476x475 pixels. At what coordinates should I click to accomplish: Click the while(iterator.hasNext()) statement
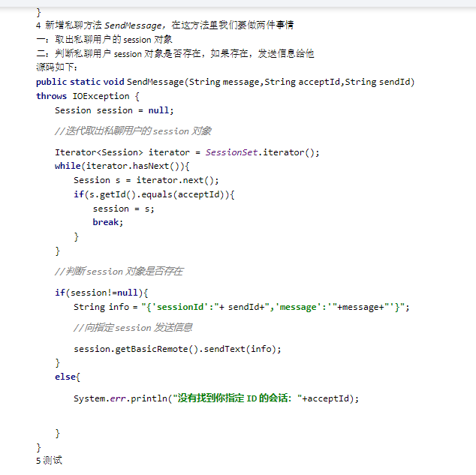122,167
